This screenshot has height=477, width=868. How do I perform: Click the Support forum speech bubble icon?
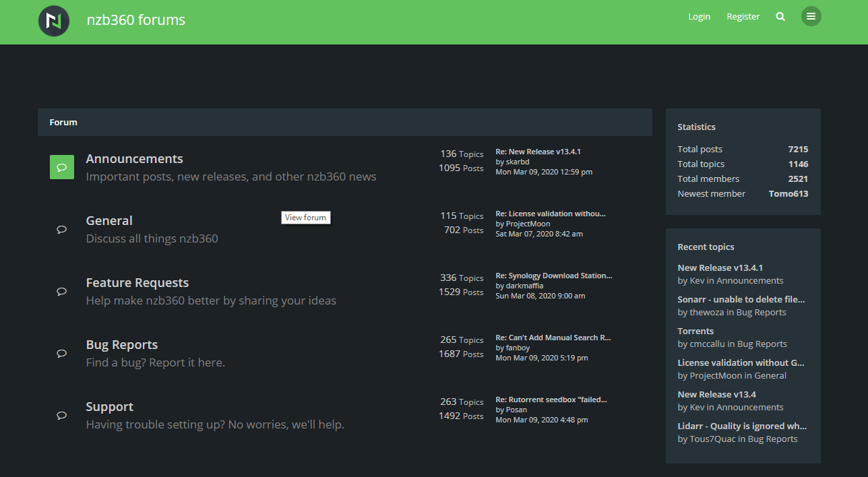tap(61, 415)
